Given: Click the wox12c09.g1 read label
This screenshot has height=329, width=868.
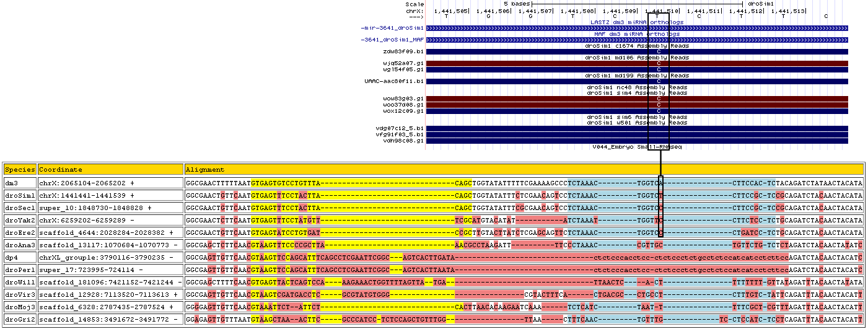Looking at the screenshot, I should pos(403,111).
